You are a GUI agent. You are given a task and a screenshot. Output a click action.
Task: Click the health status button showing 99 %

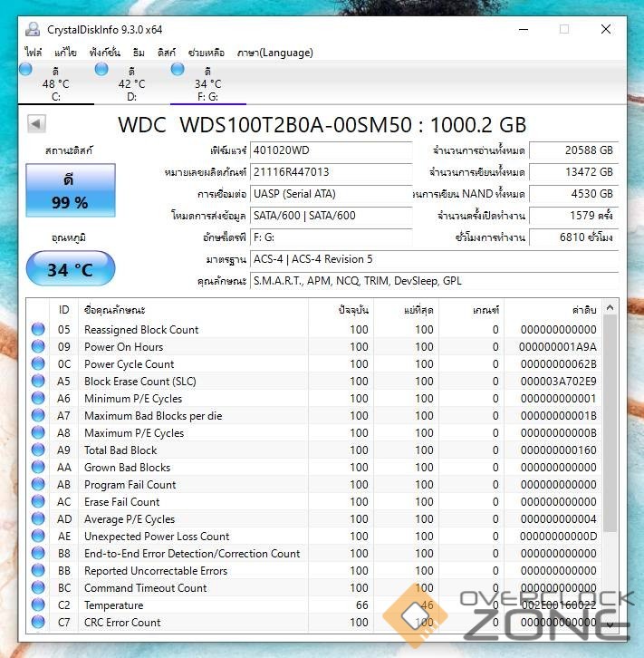coord(71,190)
